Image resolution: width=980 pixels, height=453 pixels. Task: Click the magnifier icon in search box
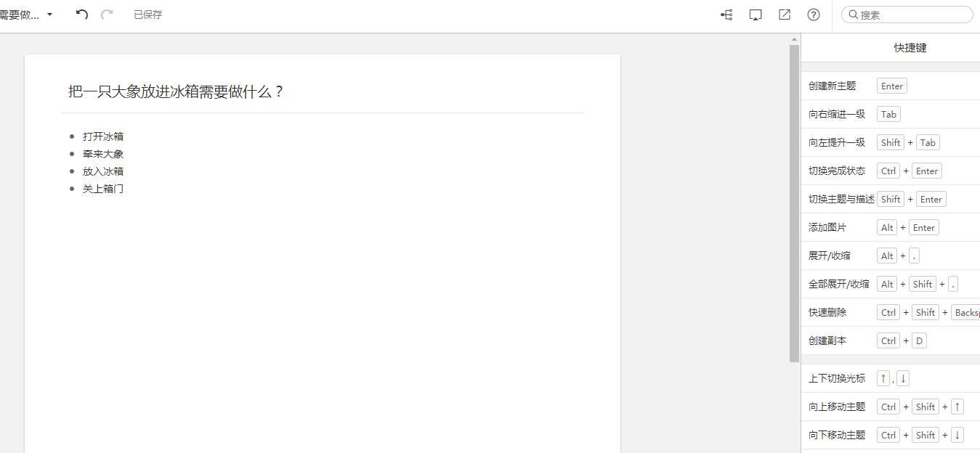854,15
